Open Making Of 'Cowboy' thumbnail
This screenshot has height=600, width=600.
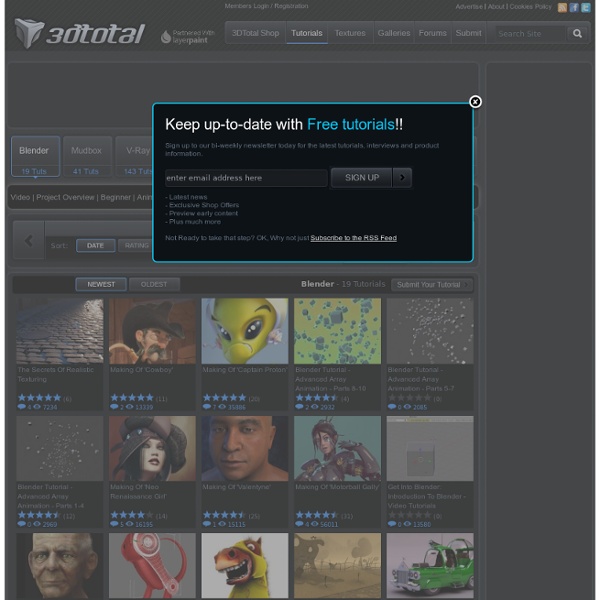pos(152,331)
